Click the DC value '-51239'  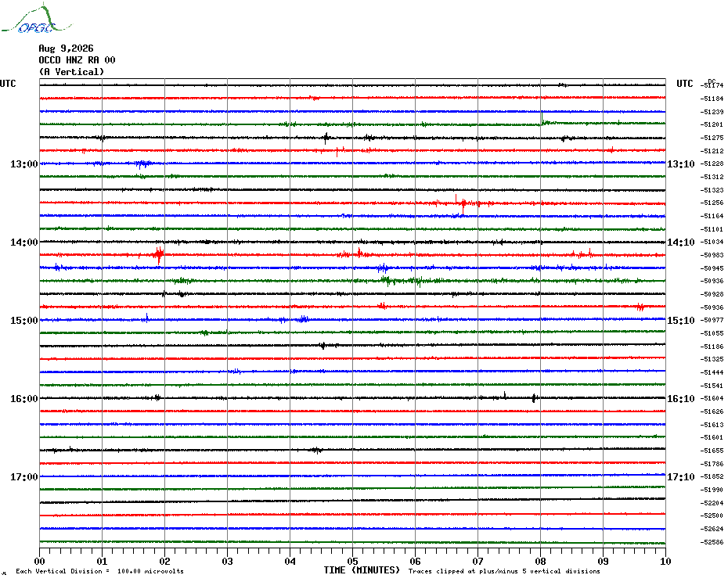[x=712, y=112]
